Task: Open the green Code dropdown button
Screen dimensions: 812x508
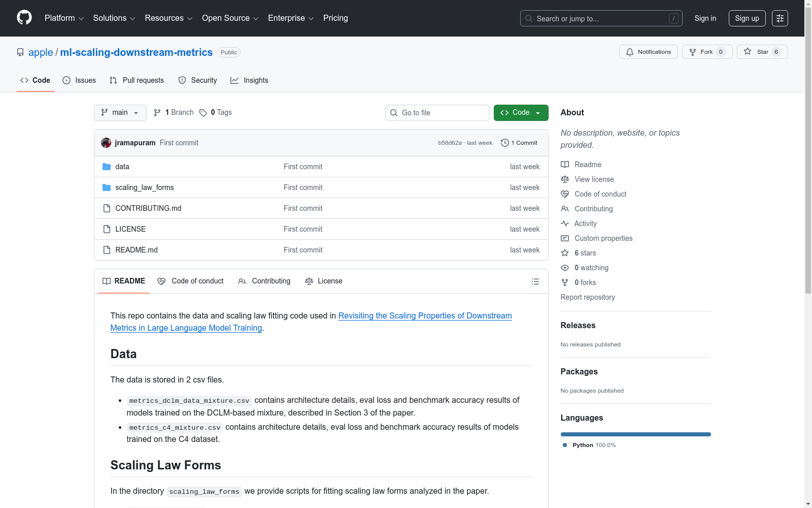Action: (x=521, y=113)
